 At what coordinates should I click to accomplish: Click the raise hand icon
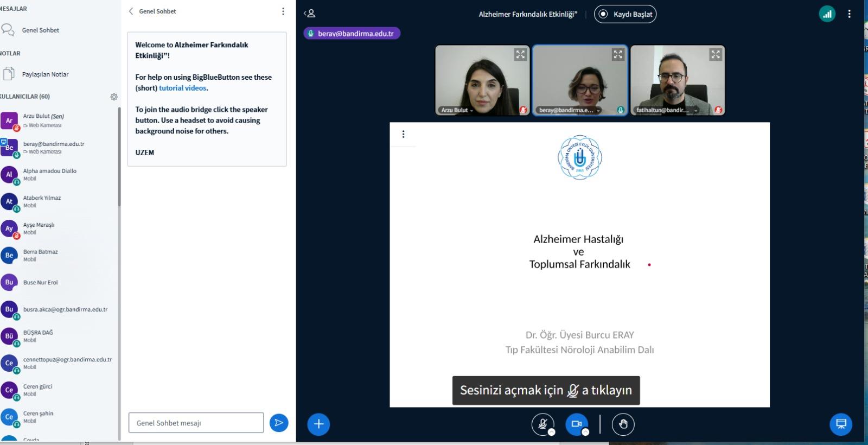(623, 424)
